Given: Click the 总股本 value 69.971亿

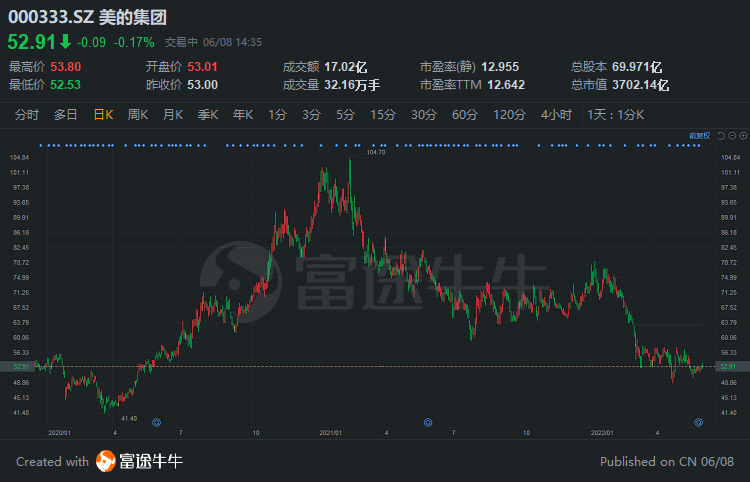Looking at the screenshot, I should click(637, 66).
